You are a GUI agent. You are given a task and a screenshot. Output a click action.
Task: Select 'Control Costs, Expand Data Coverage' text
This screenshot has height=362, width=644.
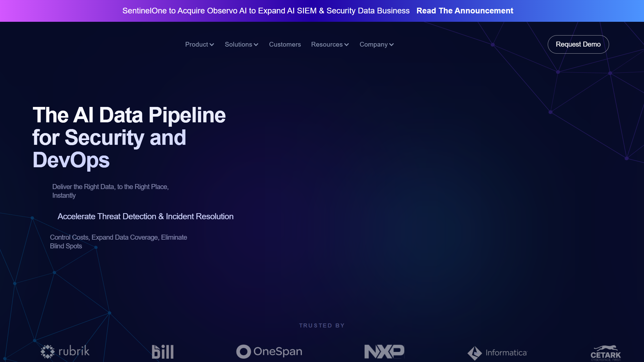(x=118, y=242)
